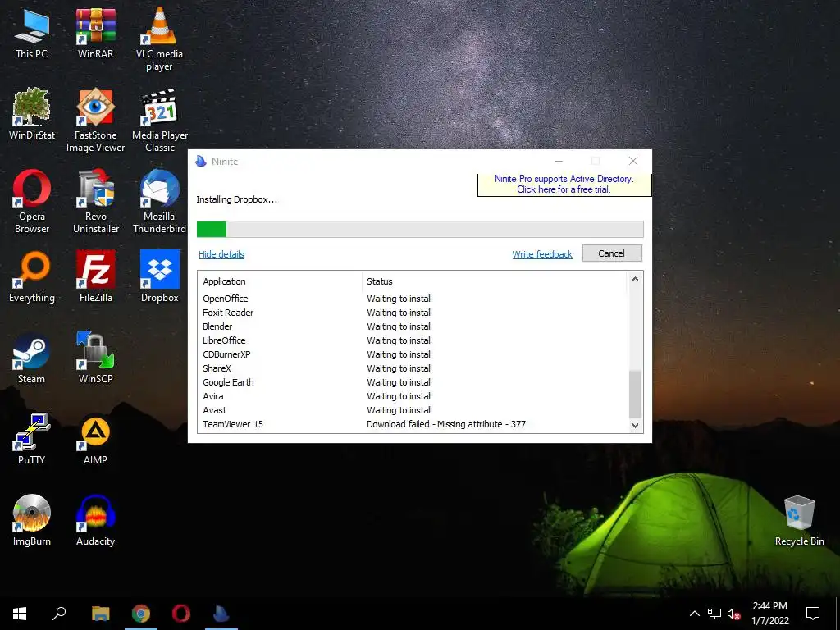
Task: Open Revo Uninstaller shortcut
Action: 96,202
